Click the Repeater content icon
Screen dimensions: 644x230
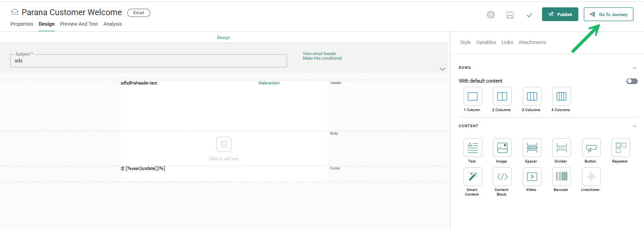[621, 148]
